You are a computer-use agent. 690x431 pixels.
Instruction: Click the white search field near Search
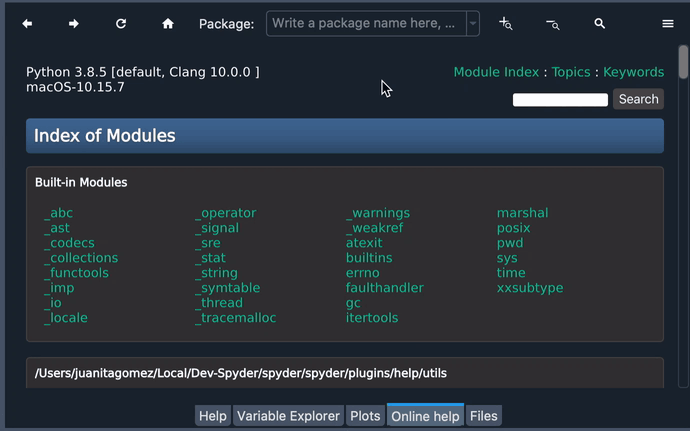pos(560,99)
